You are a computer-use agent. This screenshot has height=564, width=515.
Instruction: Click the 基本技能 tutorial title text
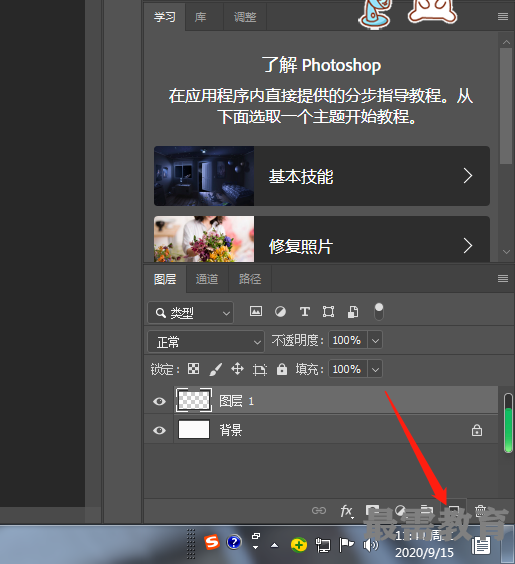pyautogui.click(x=301, y=176)
